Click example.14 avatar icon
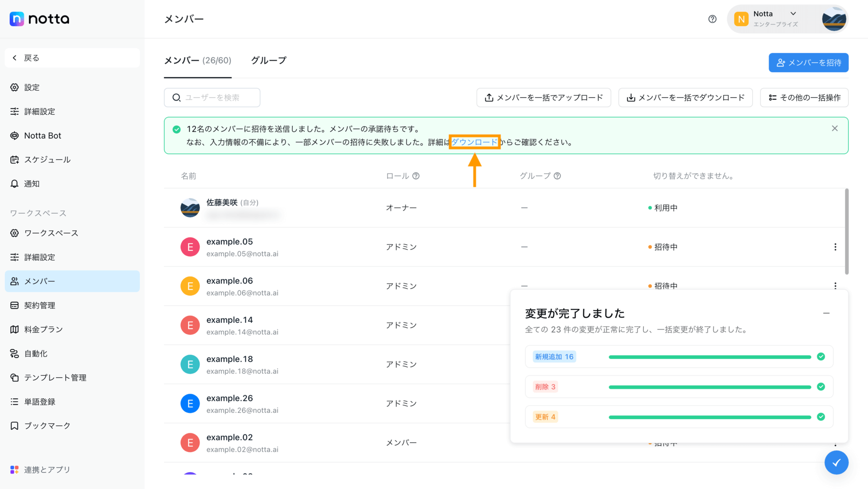The height and width of the screenshot is (489, 868). pos(190,325)
